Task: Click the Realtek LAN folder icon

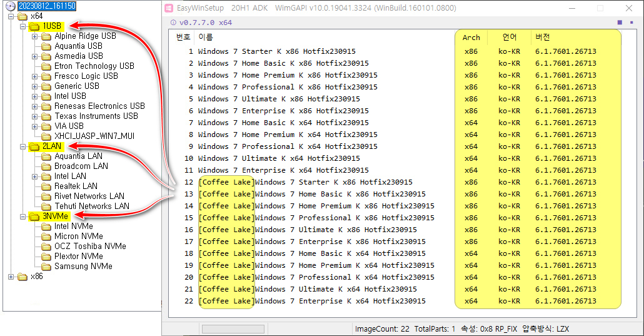Action: click(46, 186)
